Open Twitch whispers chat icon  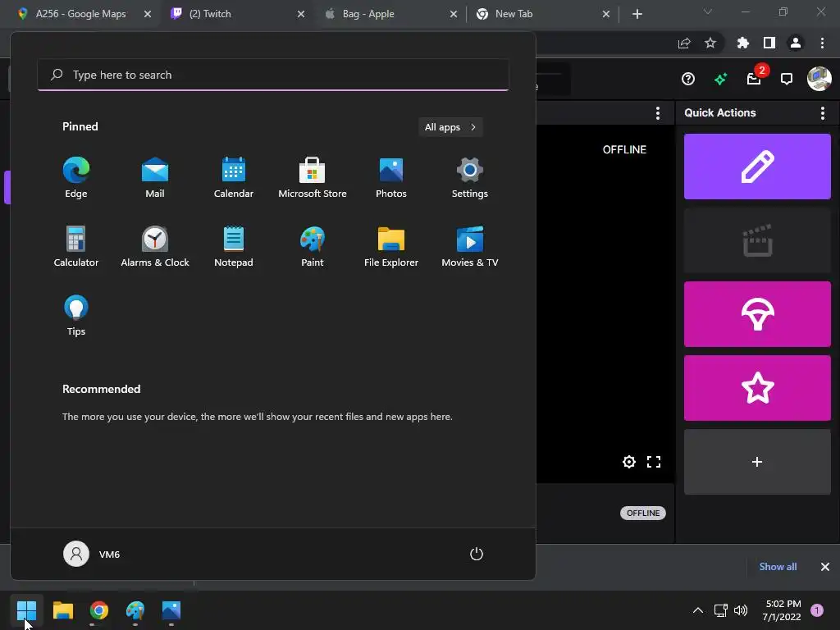(787, 80)
